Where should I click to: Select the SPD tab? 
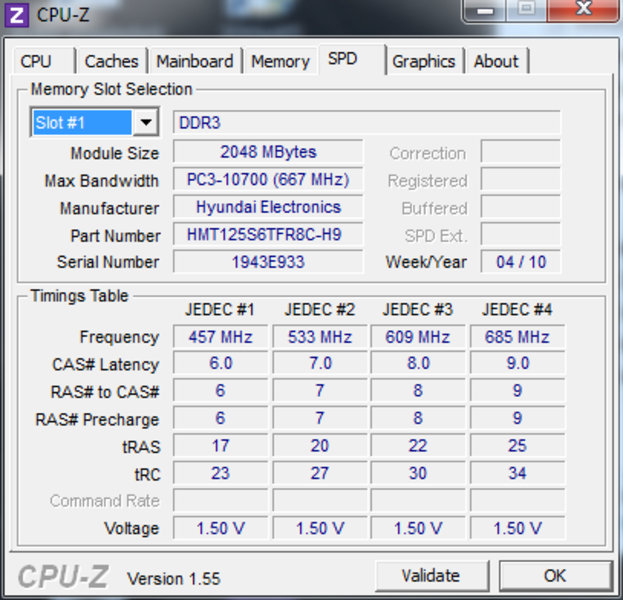(352, 59)
